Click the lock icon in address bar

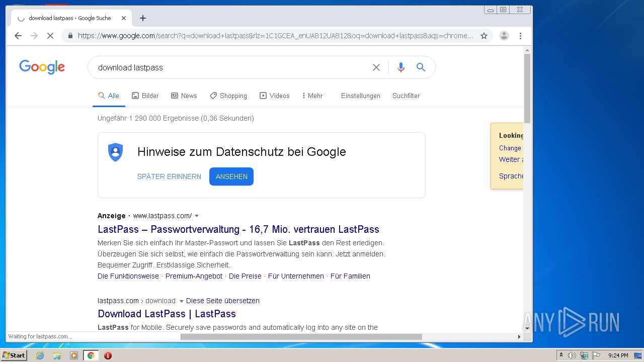point(70,36)
